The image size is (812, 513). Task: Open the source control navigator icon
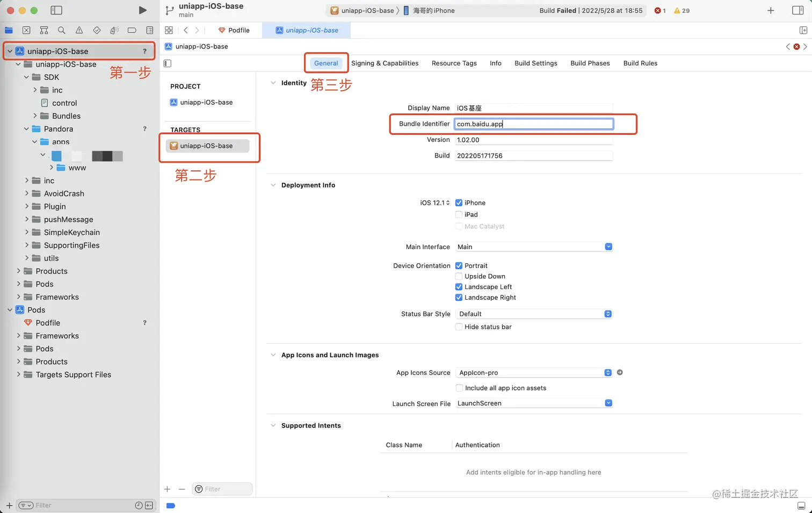[26, 30]
